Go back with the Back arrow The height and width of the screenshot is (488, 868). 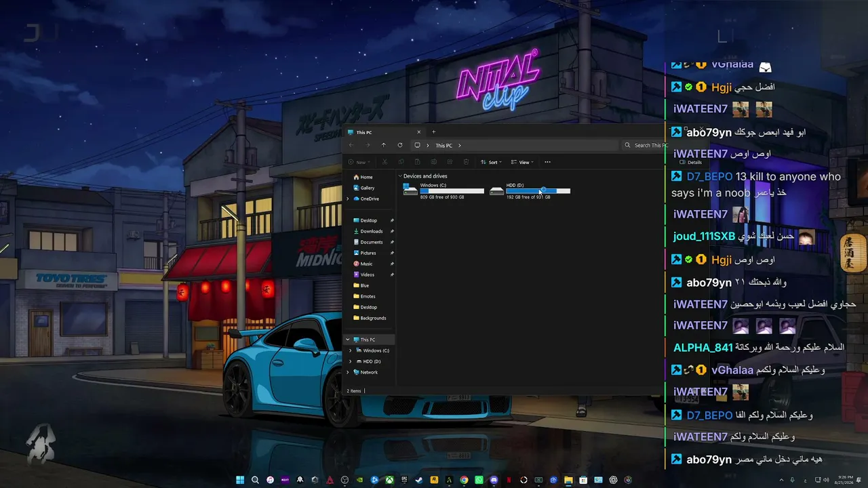[351, 145]
